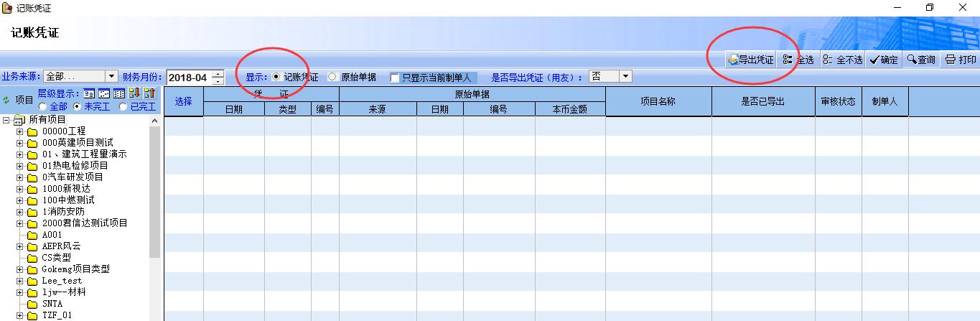
Task: Open the 业务来源 dropdown
Action: [111, 76]
